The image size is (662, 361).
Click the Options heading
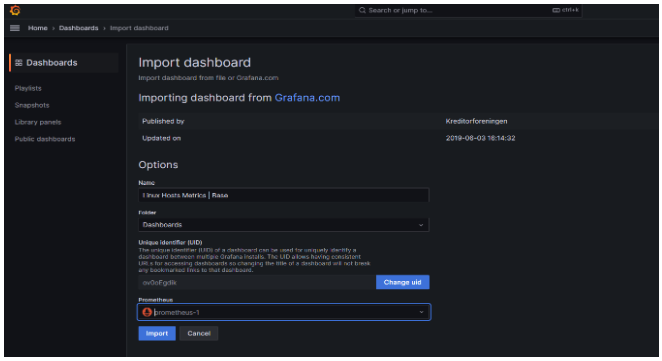pos(158,165)
